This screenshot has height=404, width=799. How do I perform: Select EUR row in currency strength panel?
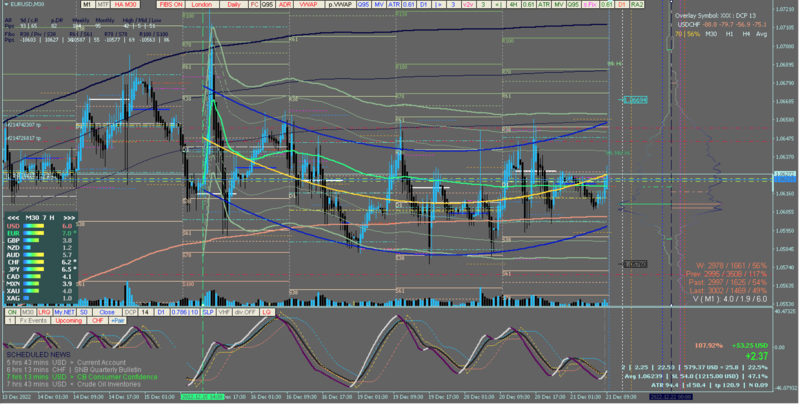click(x=40, y=233)
